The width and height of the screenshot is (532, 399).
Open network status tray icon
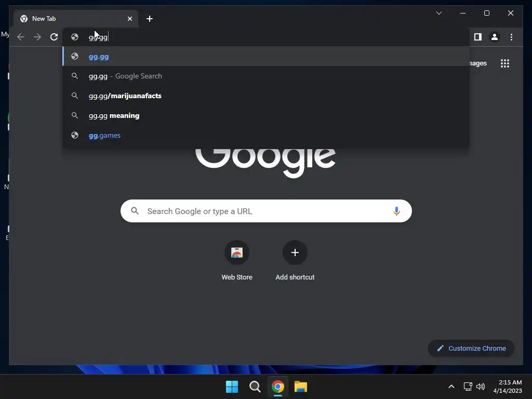(x=468, y=387)
